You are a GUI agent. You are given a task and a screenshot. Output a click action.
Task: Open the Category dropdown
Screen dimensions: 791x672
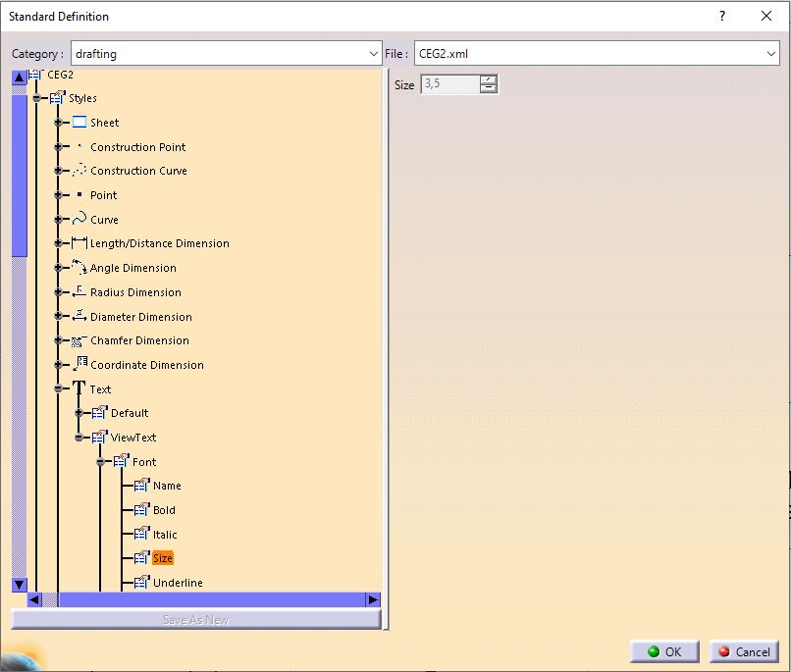coord(373,54)
